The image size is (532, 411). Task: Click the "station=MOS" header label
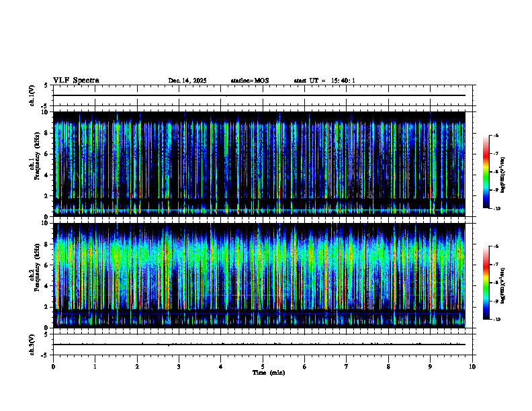pyautogui.click(x=250, y=81)
